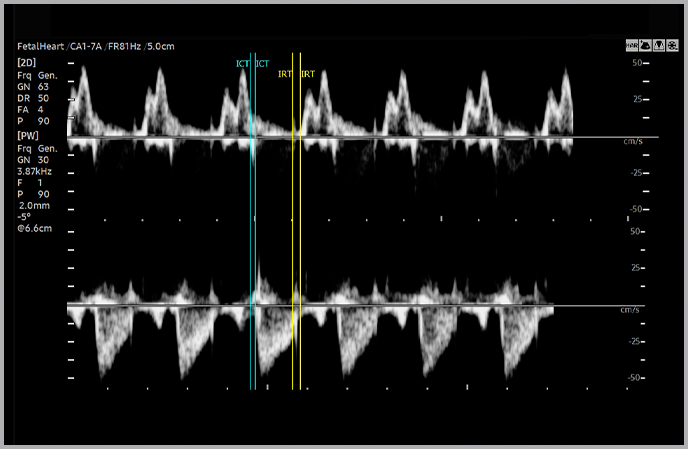Select the left cyan ICT label
Screen dimensions: 688x449
[242, 64]
